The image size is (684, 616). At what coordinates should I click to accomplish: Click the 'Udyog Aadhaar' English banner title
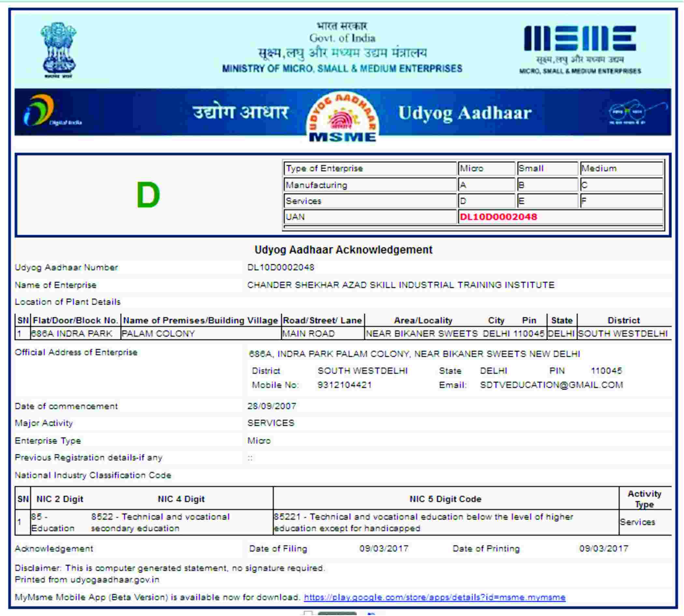pyautogui.click(x=465, y=113)
